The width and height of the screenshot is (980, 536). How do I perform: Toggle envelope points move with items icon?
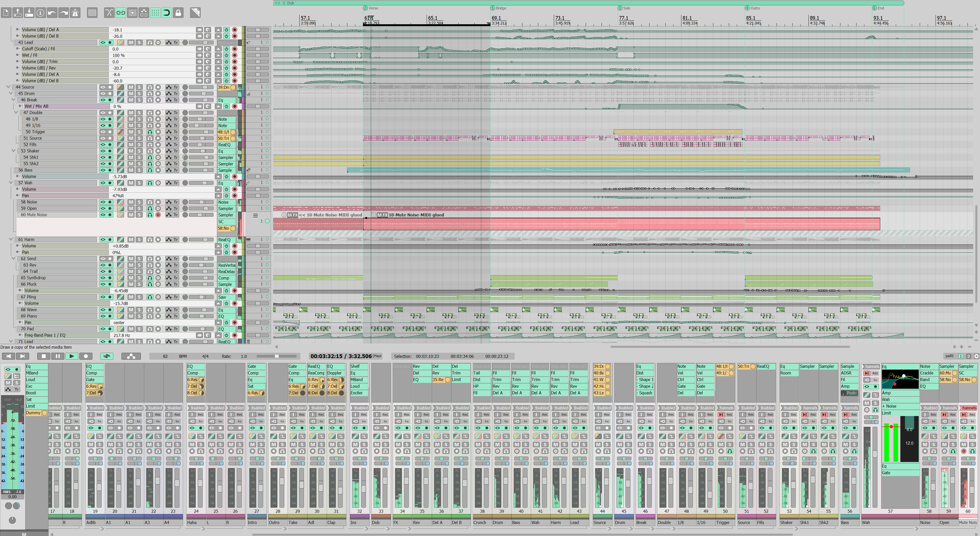[144, 13]
